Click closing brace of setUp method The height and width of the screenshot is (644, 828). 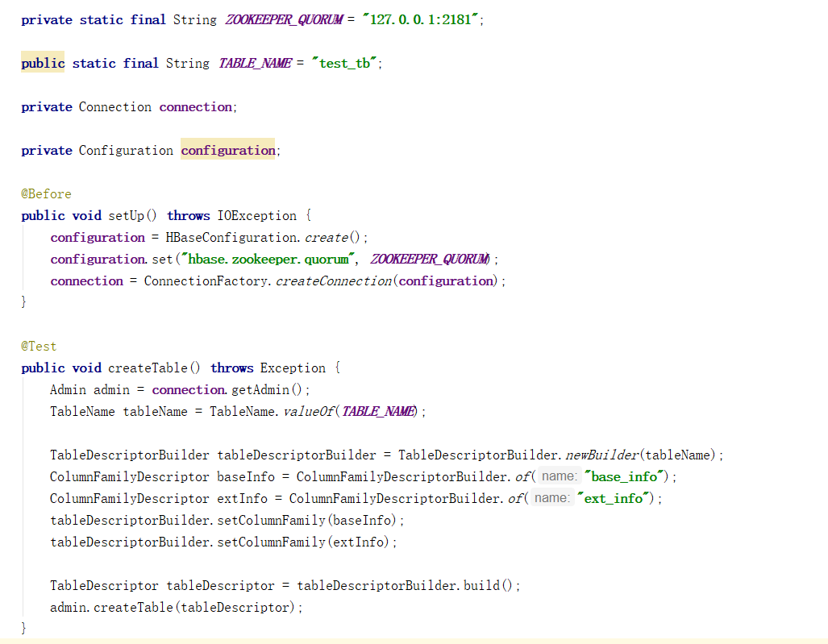[x=23, y=302]
